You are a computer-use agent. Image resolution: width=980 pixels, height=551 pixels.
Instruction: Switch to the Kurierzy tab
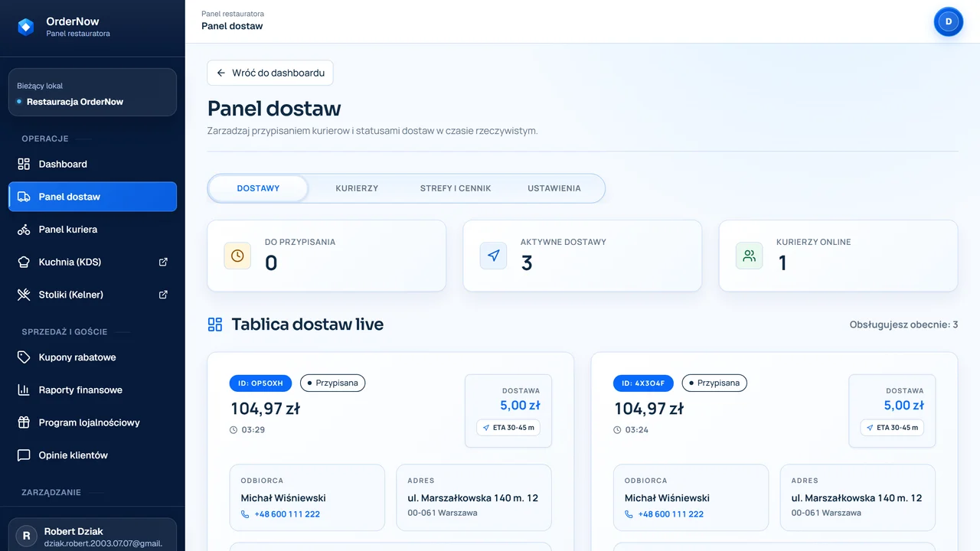pos(357,188)
